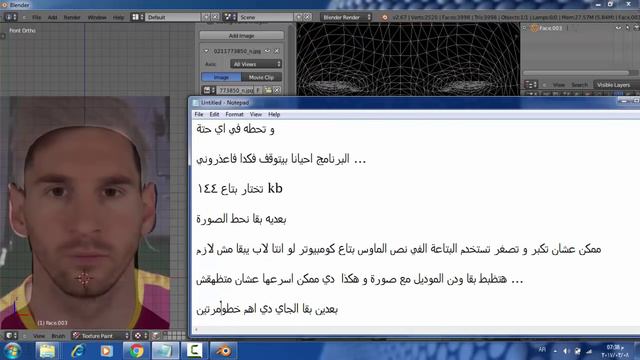Open Blender Help menu
This screenshot has width=640, height=360.
point(118,18)
